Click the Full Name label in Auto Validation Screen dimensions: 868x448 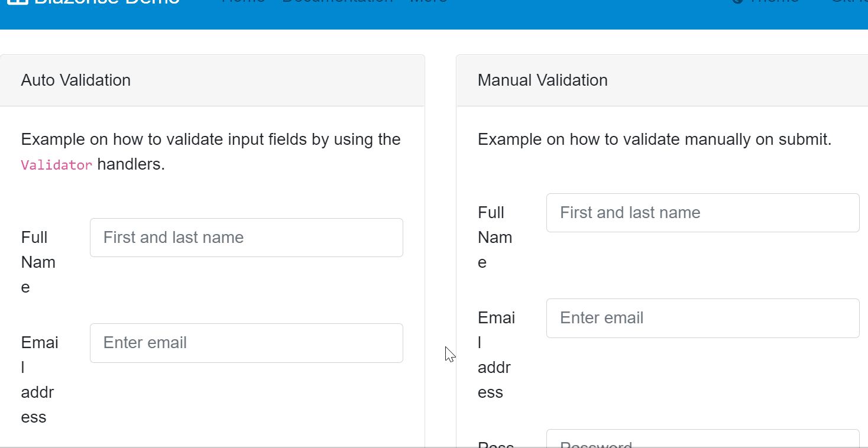(x=38, y=261)
